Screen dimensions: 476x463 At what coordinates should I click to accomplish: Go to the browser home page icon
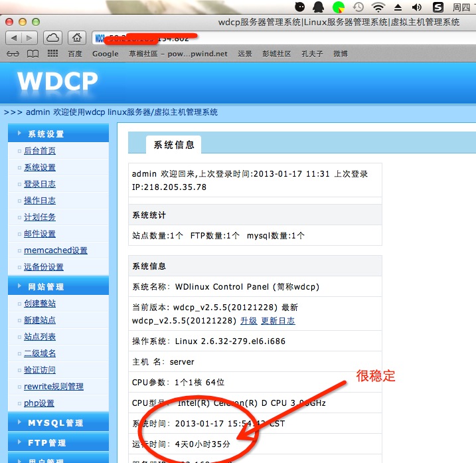pos(78,38)
